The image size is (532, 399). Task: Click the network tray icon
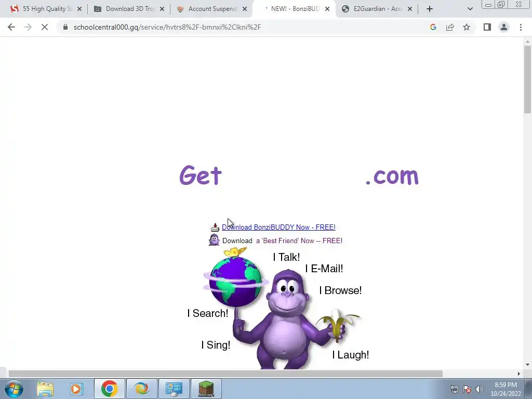[x=454, y=389]
